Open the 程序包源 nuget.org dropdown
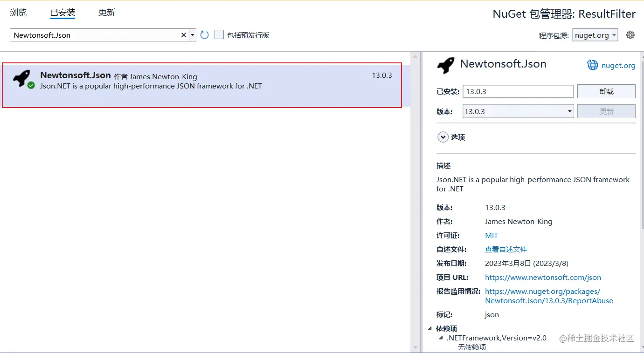Screen dimensions: 644x353 [596, 35]
